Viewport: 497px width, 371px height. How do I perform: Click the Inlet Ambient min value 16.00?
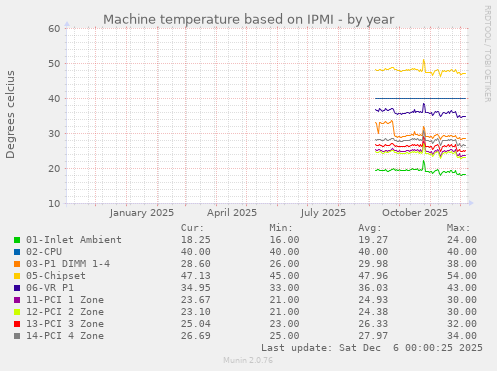(284, 240)
